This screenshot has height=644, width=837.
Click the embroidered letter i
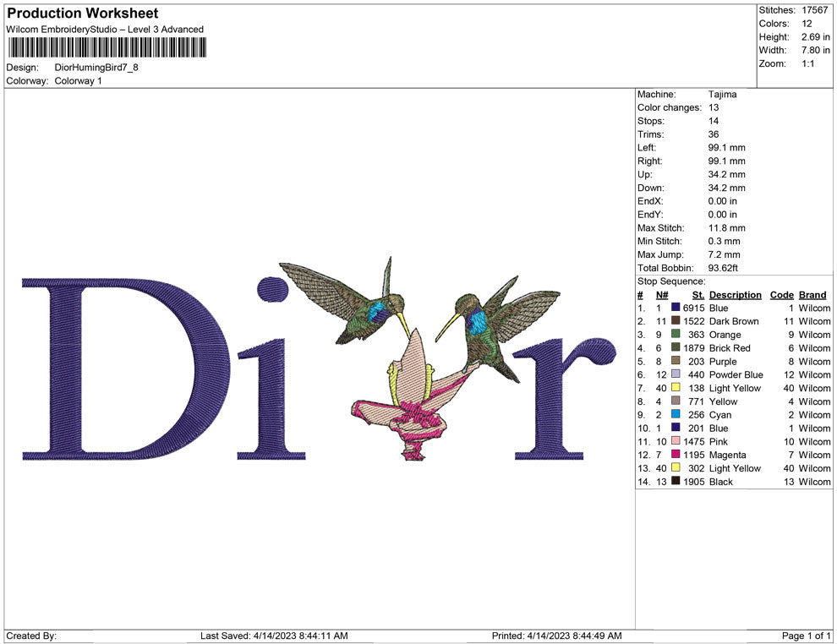pyautogui.click(x=272, y=368)
